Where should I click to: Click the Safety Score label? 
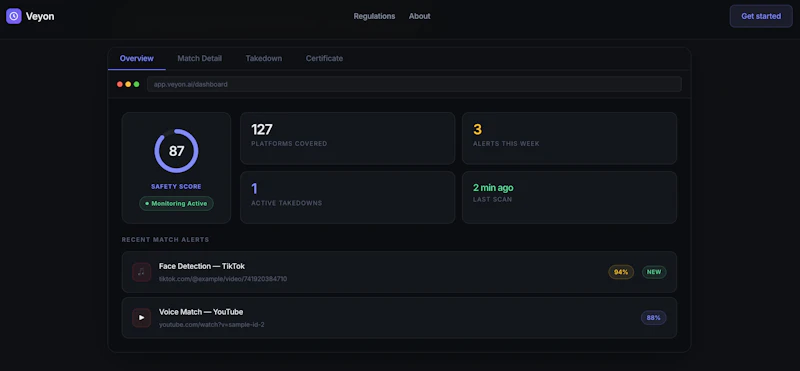(176, 187)
